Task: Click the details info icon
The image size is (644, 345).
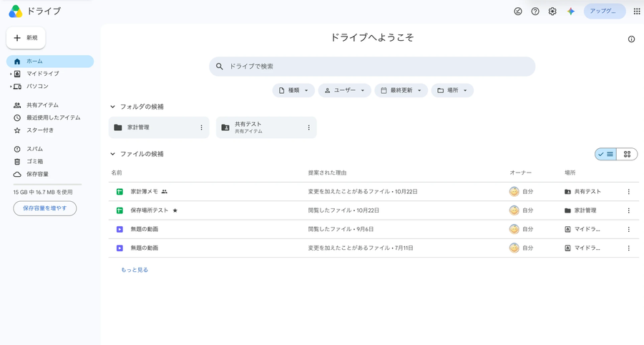Action: tap(631, 39)
